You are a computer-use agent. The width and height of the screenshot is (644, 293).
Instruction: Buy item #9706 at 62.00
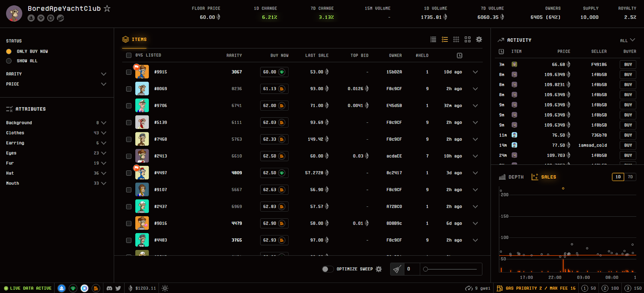pos(274,106)
